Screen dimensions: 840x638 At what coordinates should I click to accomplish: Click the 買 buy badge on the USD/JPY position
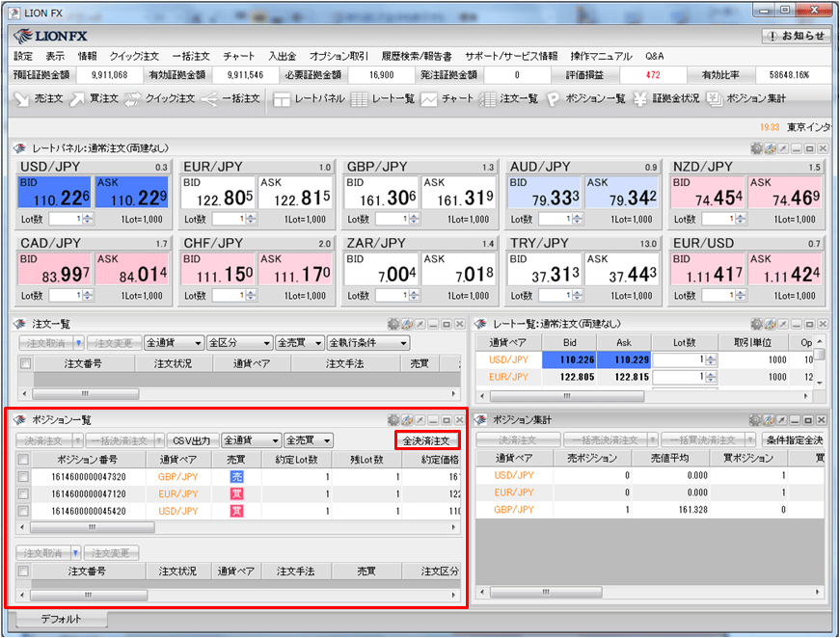click(x=236, y=511)
